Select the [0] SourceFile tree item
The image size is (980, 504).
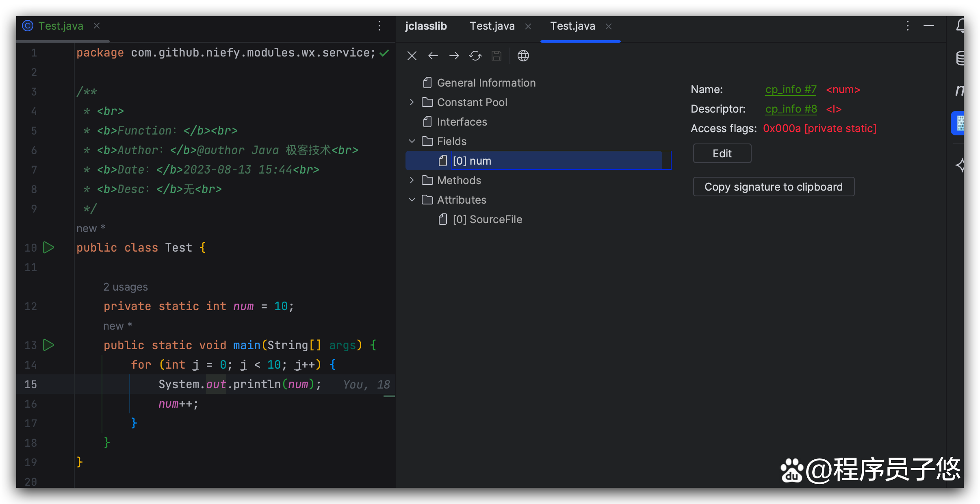click(487, 219)
